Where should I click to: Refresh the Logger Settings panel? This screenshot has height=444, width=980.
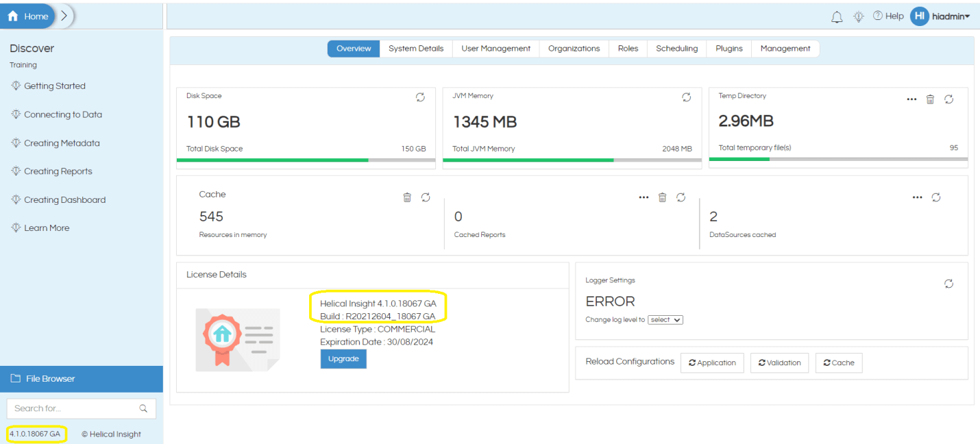pyautogui.click(x=949, y=284)
